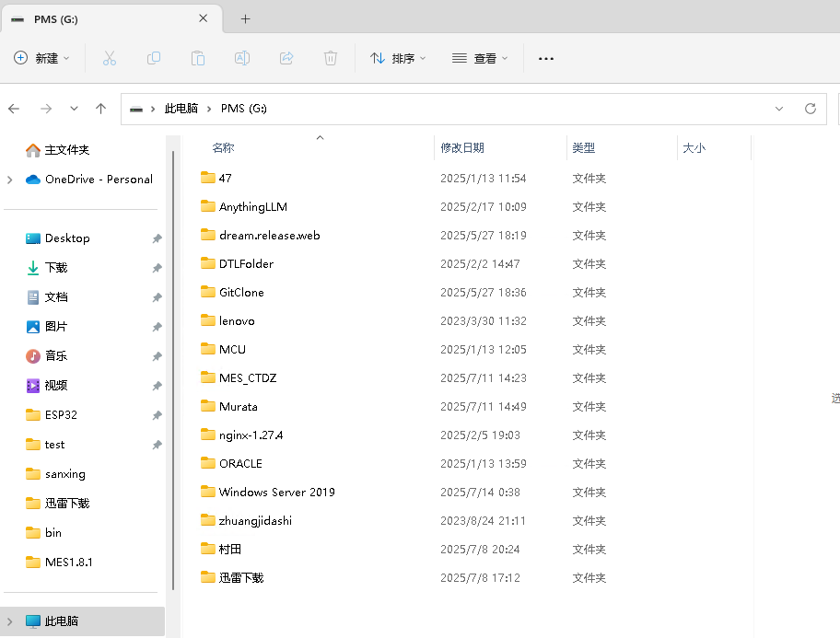Click the Copy icon in toolbar

tap(154, 58)
